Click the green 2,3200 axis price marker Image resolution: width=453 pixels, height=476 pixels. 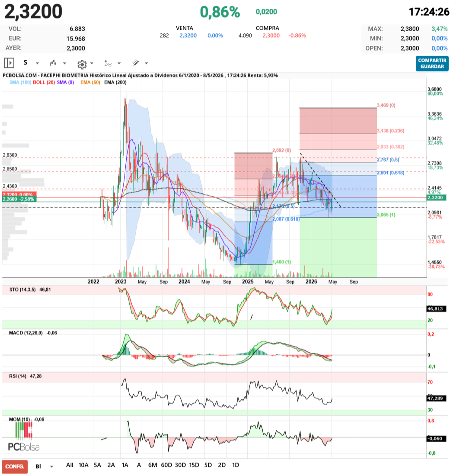pos(435,198)
